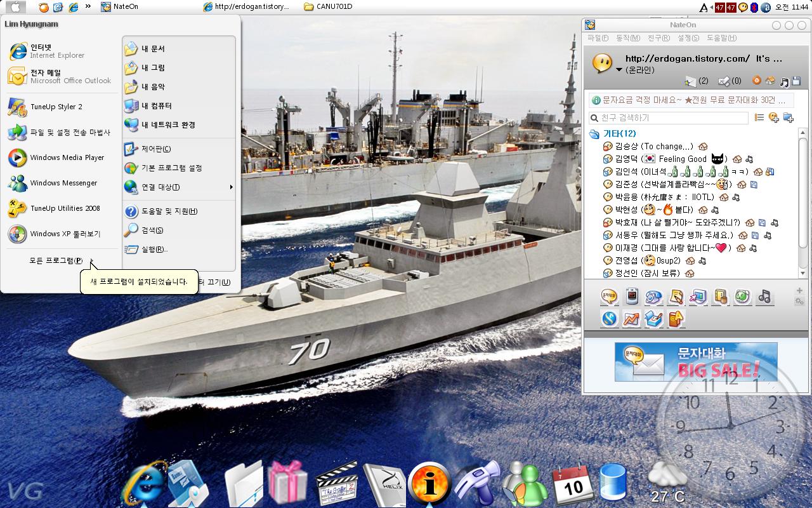The width and height of the screenshot is (812, 508).
Task: Open the blue box with pencil icon
Action: pos(654,319)
